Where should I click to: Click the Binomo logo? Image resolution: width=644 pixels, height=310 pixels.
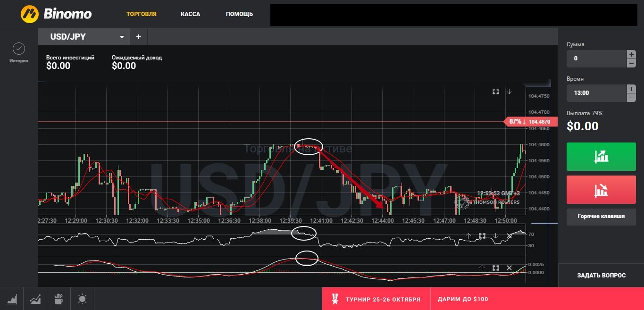[x=56, y=14]
